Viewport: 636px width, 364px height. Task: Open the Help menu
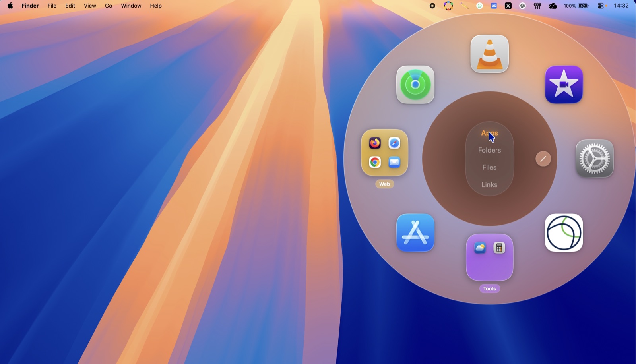click(156, 6)
